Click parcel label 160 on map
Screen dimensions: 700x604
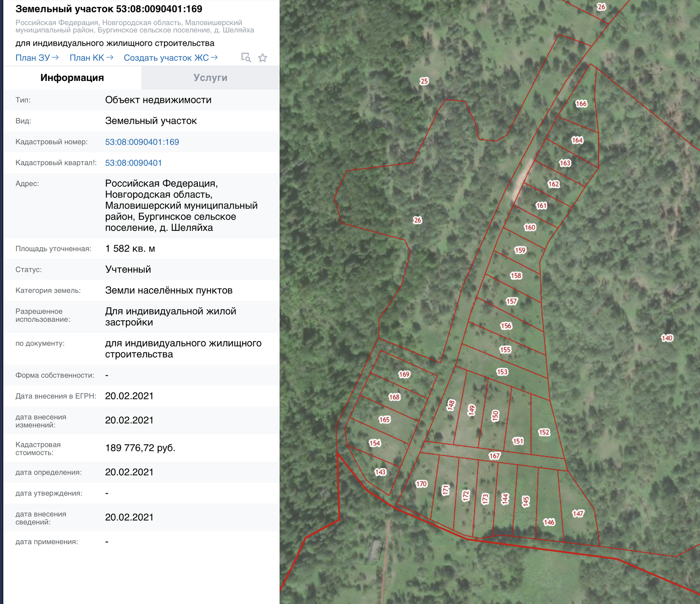[x=529, y=227]
